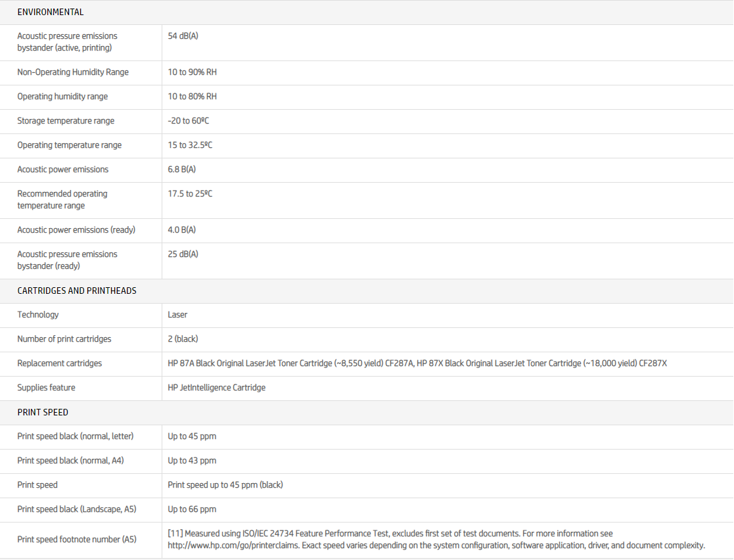Click the Up to 43 ppm value
734x560 pixels.
(x=192, y=461)
